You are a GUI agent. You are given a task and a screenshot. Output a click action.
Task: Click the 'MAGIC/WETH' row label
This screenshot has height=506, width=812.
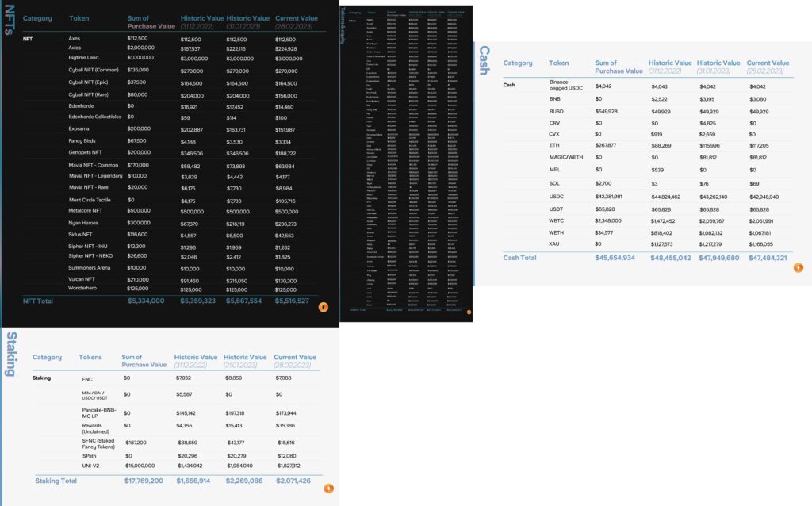tap(566, 157)
